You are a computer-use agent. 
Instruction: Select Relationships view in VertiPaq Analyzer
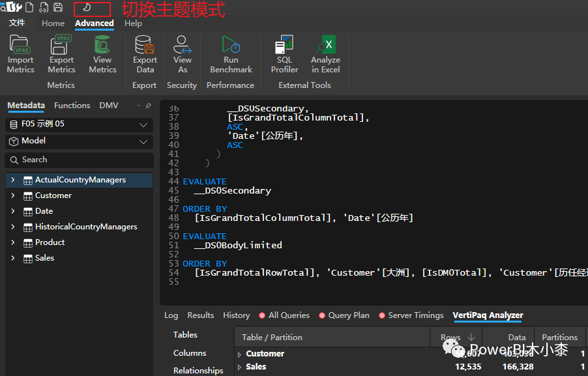[198, 370]
